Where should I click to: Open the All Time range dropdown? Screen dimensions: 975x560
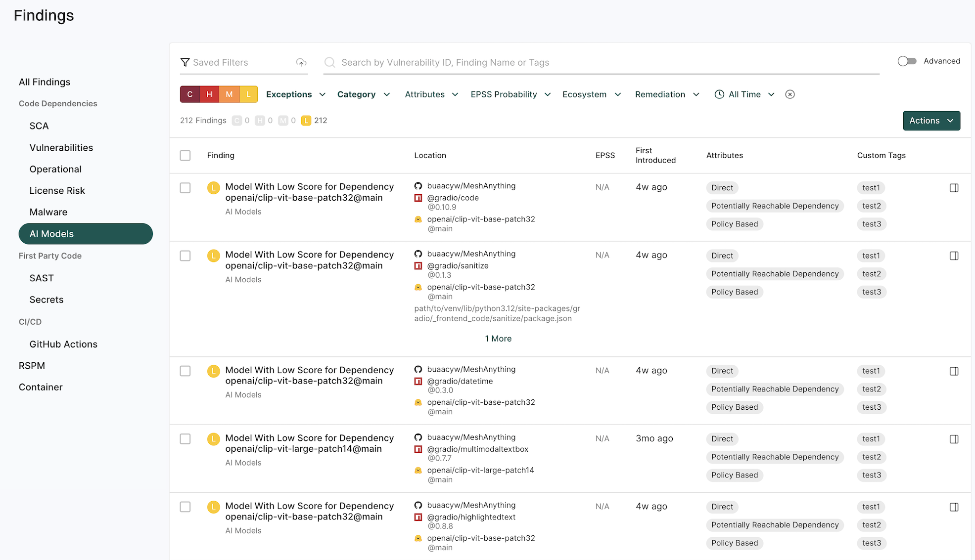click(x=744, y=94)
